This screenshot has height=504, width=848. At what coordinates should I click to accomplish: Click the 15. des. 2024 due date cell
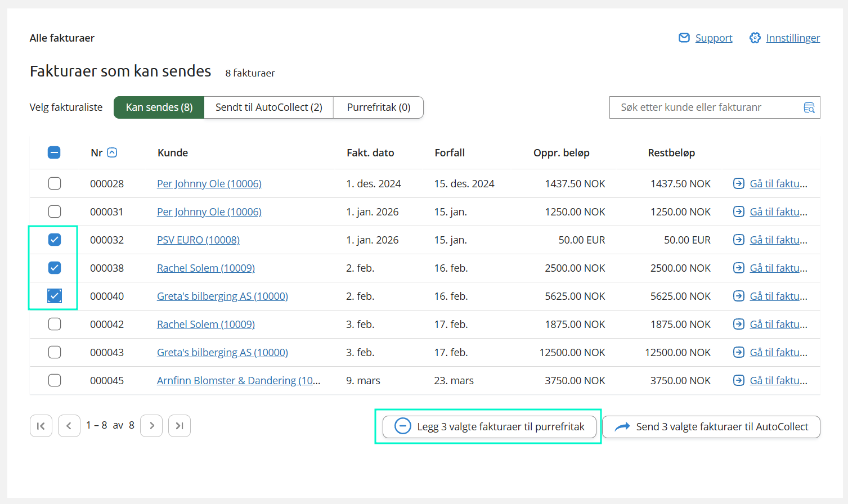click(464, 183)
